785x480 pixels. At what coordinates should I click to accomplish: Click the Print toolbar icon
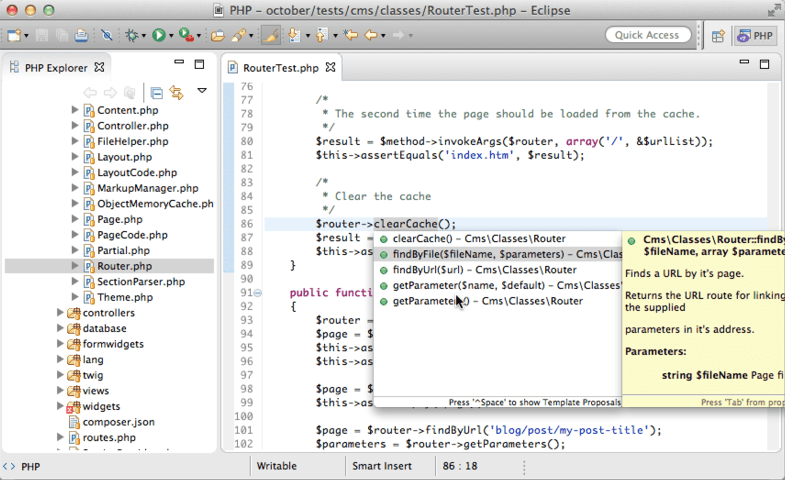(x=81, y=35)
